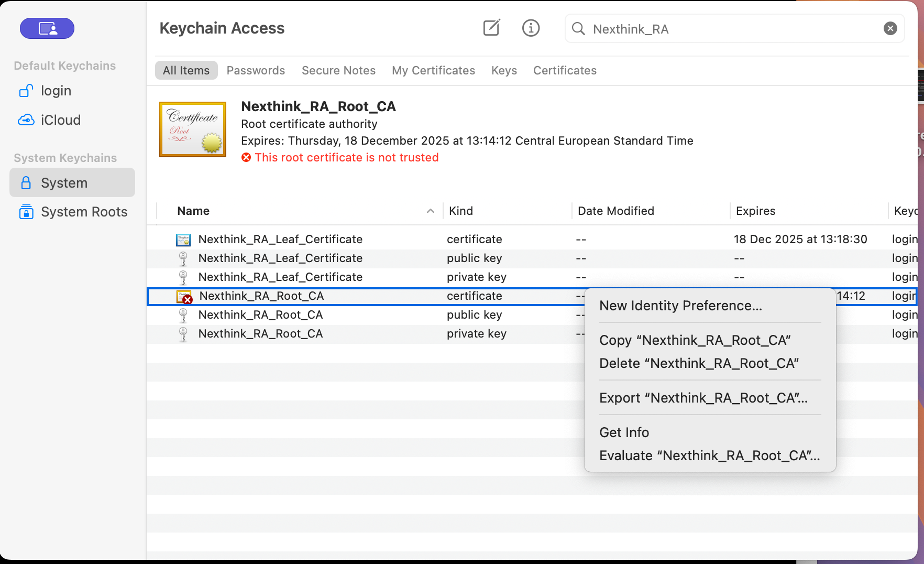The width and height of the screenshot is (924, 564).
Task: Click Evaluate "Nexthink_RA_Root_CA" menu entry
Action: [x=709, y=455]
